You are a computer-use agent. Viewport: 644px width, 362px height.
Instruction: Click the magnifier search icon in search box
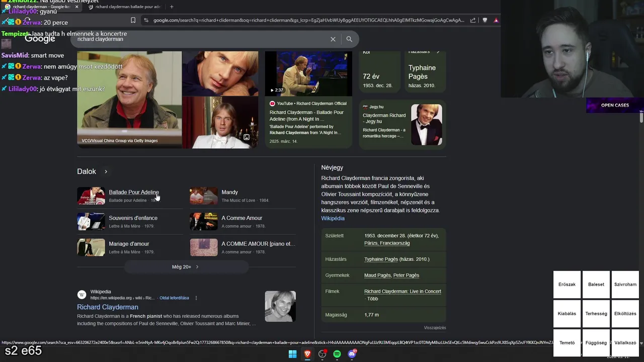(x=349, y=39)
